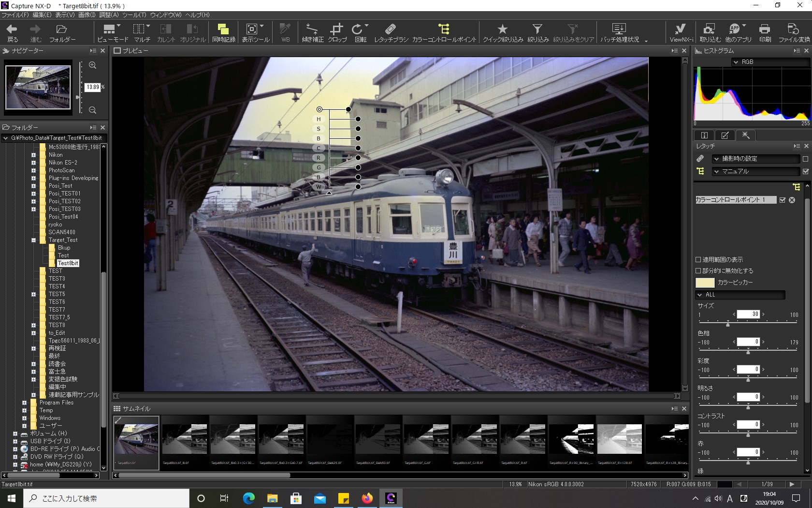Click the 戻る back arrow icon
This screenshot has height=508, width=812.
(13, 29)
